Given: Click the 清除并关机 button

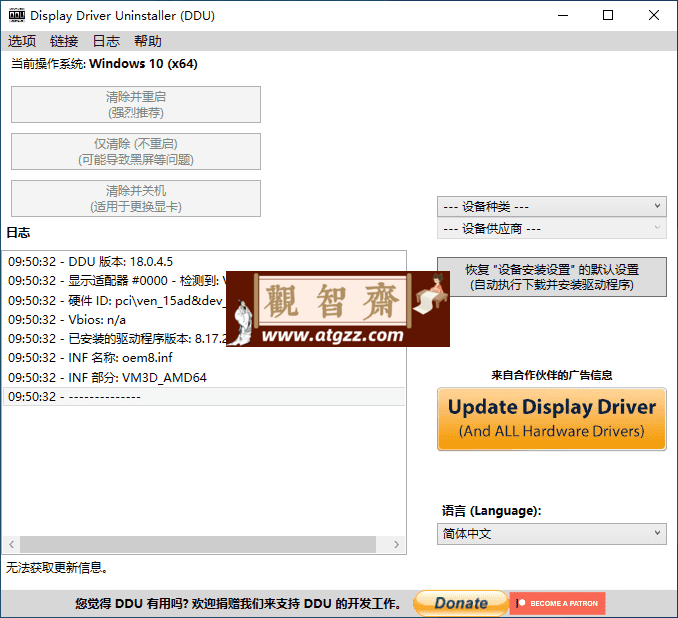Looking at the screenshot, I should 136,199.
